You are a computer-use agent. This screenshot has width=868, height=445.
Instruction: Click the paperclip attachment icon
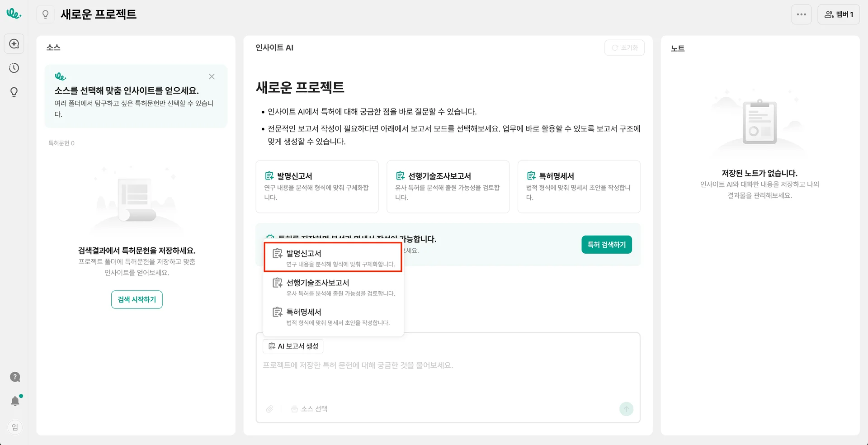pyautogui.click(x=269, y=409)
